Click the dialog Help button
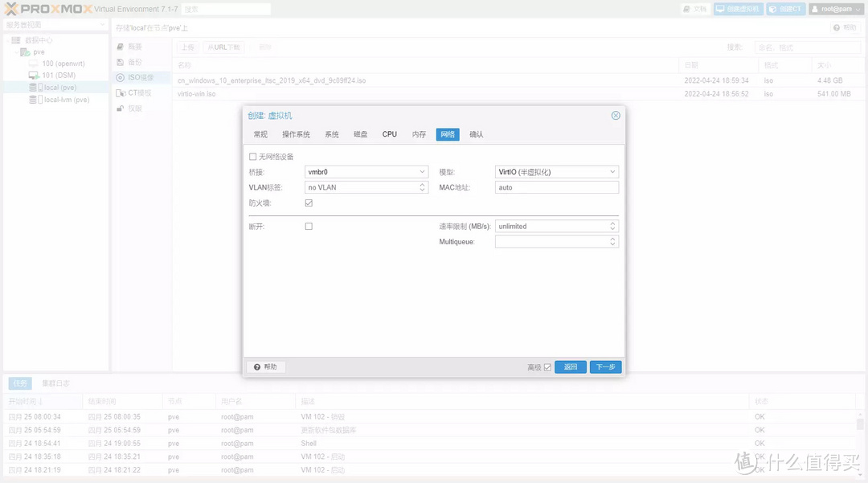The height and width of the screenshot is (483, 868). click(x=266, y=366)
